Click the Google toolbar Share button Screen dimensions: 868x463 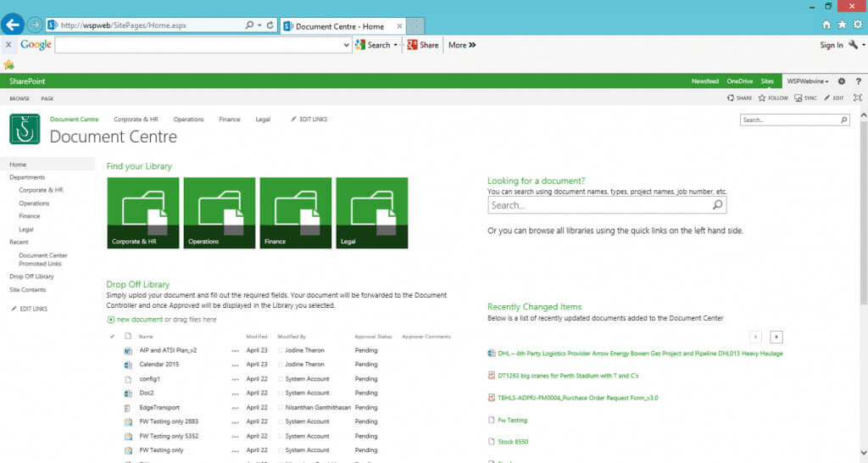pos(422,45)
